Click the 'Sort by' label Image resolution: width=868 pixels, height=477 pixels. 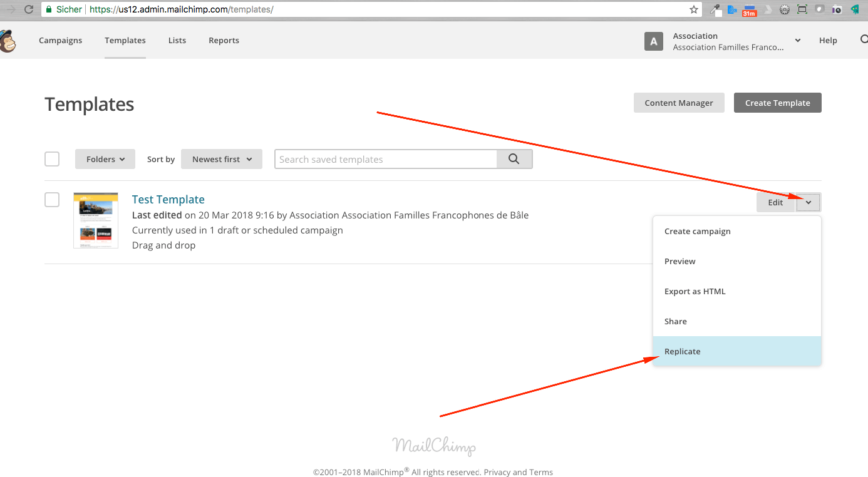click(x=161, y=159)
